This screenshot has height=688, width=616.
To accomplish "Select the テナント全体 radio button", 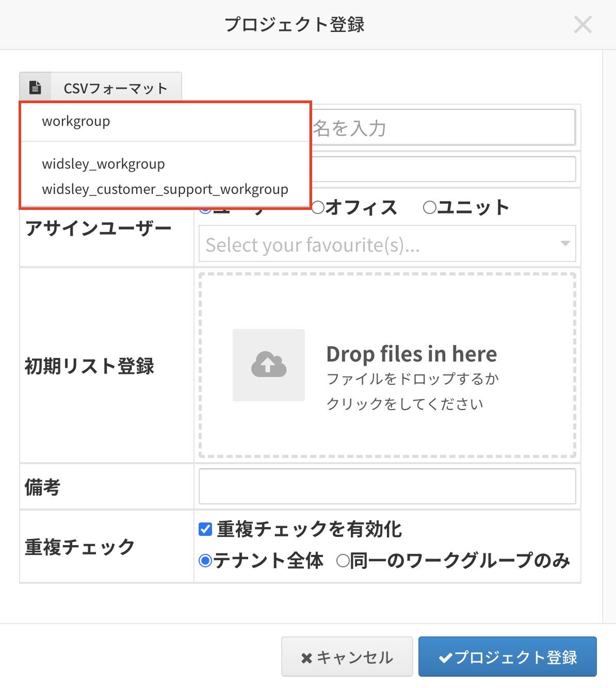I will click(x=205, y=561).
